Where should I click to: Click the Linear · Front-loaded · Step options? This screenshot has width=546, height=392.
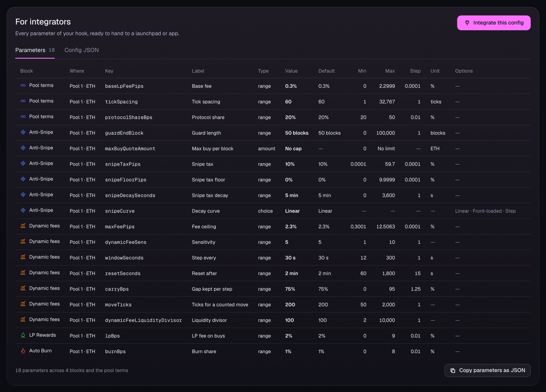coord(485,211)
